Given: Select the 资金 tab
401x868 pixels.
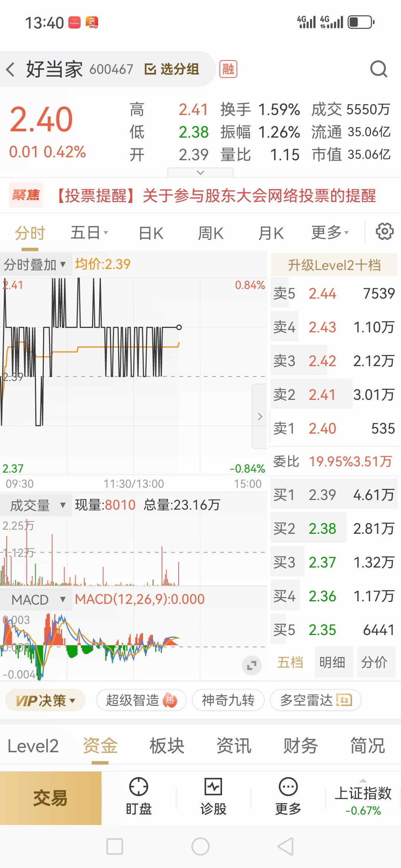Looking at the screenshot, I should point(100,746).
